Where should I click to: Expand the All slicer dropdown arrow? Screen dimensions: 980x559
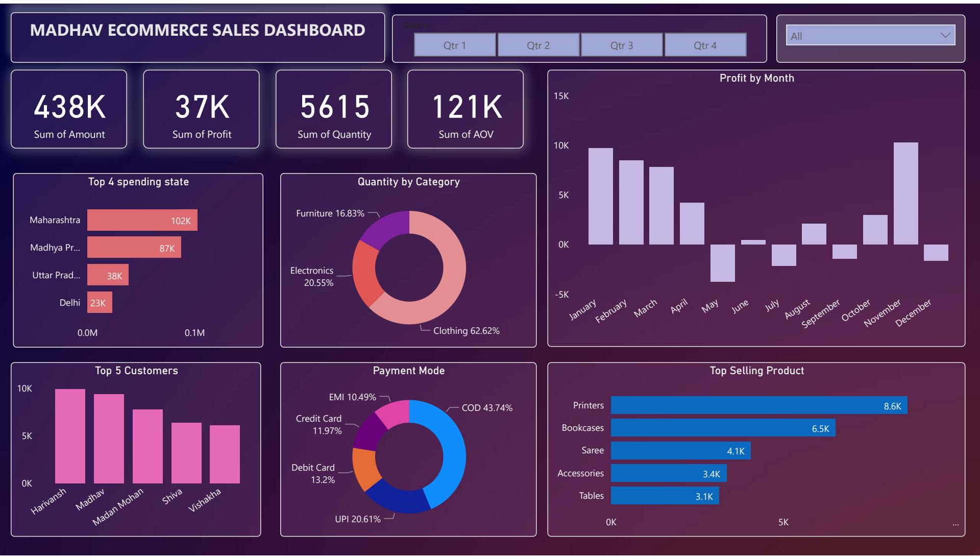point(945,36)
